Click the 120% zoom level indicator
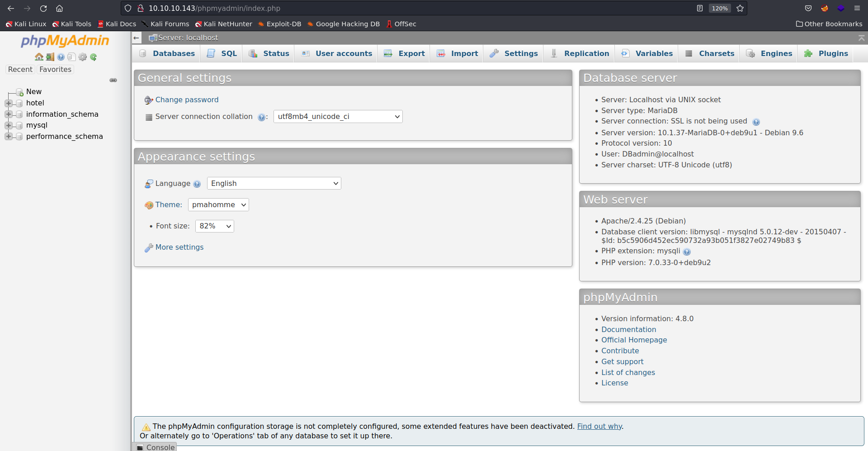 [720, 8]
